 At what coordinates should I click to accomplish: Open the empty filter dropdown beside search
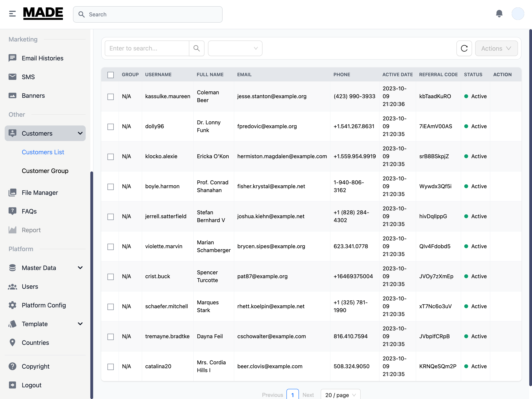(235, 48)
